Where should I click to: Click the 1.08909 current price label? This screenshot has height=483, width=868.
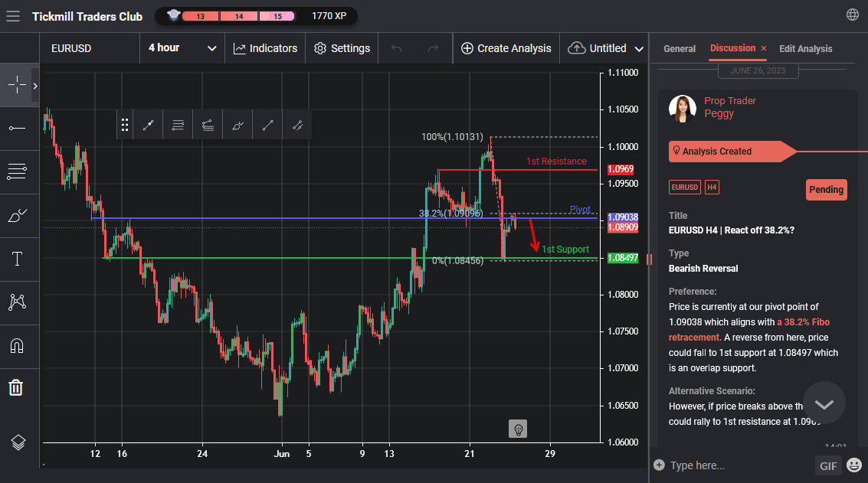pyautogui.click(x=623, y=227)
